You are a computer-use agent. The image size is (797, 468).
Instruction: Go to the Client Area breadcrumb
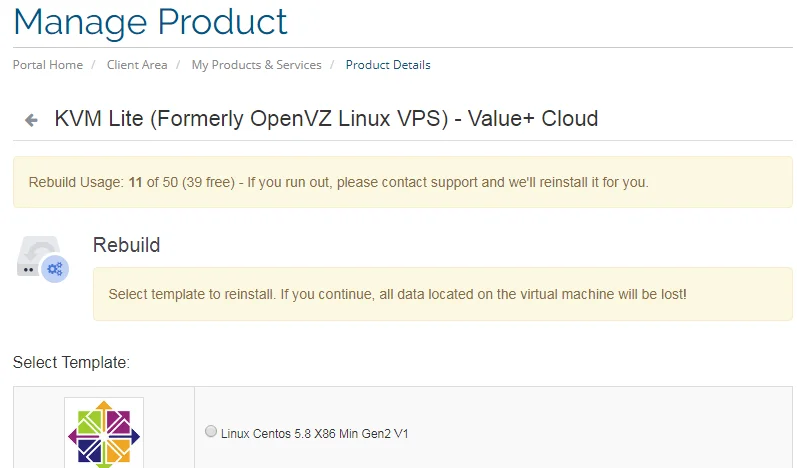137,65
